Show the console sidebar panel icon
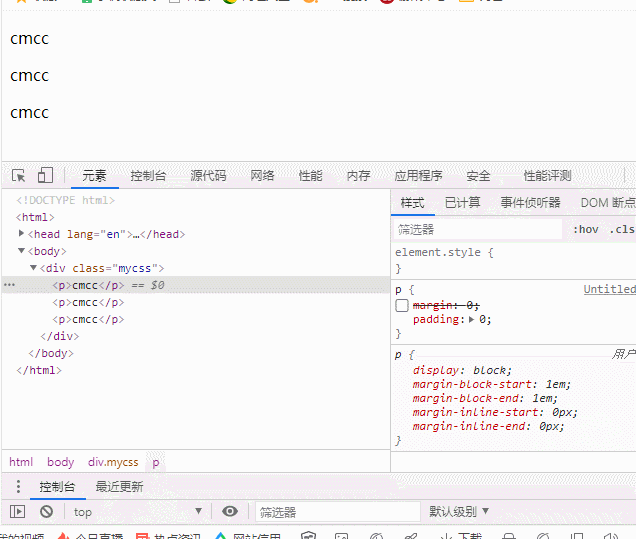This screenshot has width=636, height=539. [17, 511]
